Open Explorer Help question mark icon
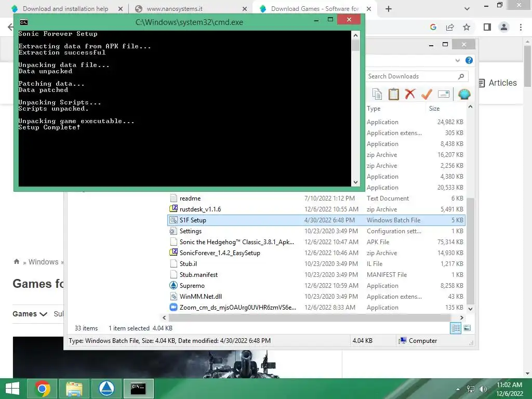The image size is (532, 399). [x=469, y=60]
